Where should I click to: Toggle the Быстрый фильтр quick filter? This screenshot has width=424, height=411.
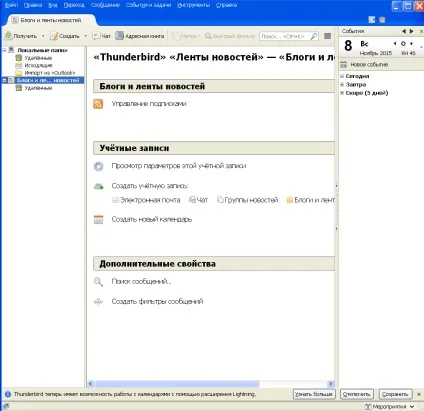[230, 36]
